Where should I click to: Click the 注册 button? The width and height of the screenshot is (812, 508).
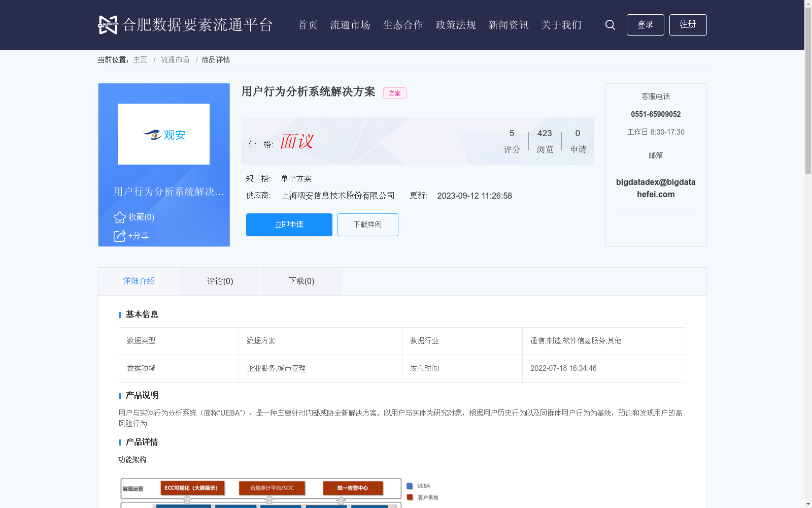(x=688, y=25)
